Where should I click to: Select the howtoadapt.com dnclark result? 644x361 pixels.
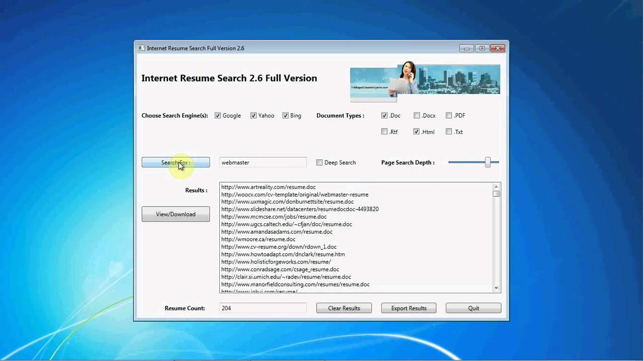tap(283, 254)
